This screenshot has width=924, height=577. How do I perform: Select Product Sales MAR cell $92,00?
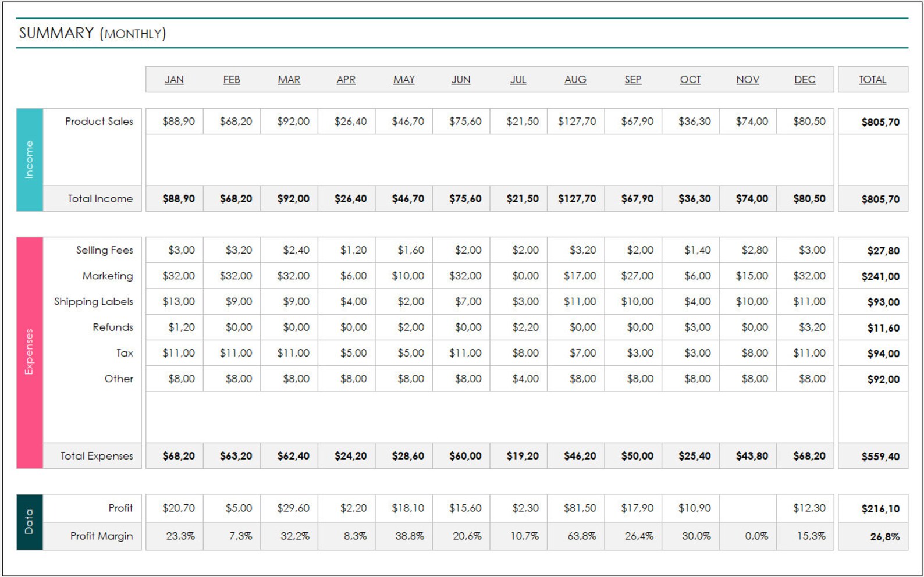289,122
